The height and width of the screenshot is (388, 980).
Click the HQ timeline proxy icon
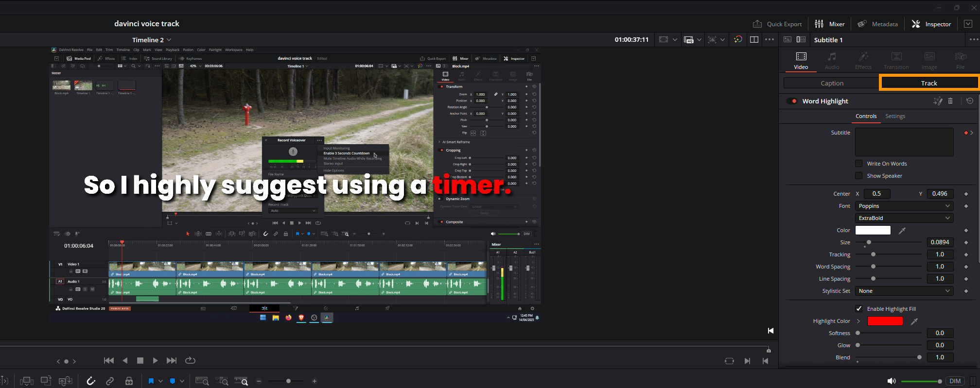click(688, 40)
